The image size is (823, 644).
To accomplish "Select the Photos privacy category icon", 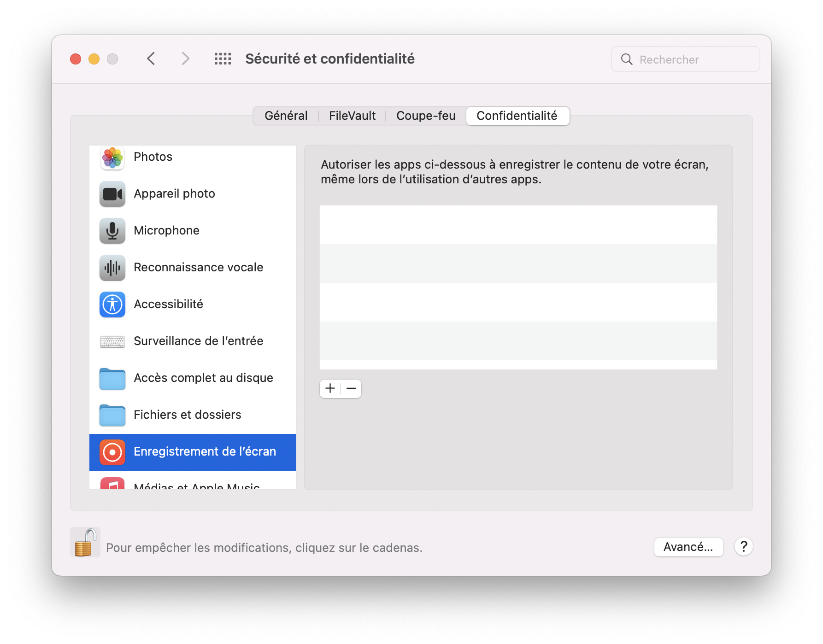I will [112, 158].
